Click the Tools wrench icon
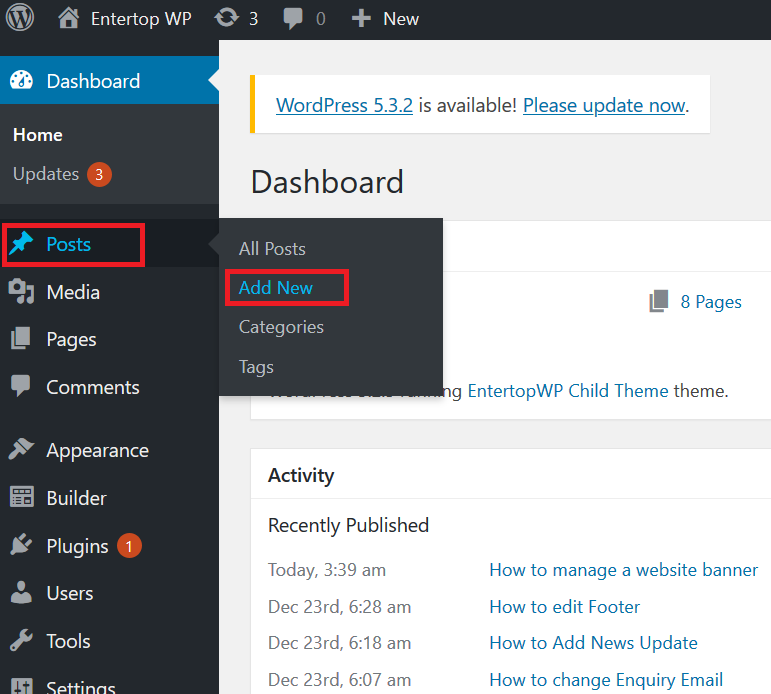 (21, 640)
